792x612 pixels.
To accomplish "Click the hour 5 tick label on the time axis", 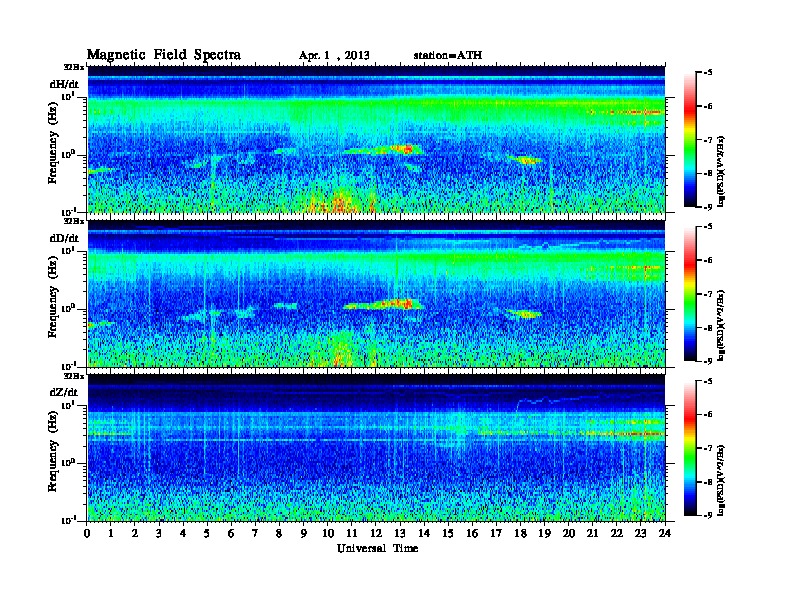I will [207, 533].
